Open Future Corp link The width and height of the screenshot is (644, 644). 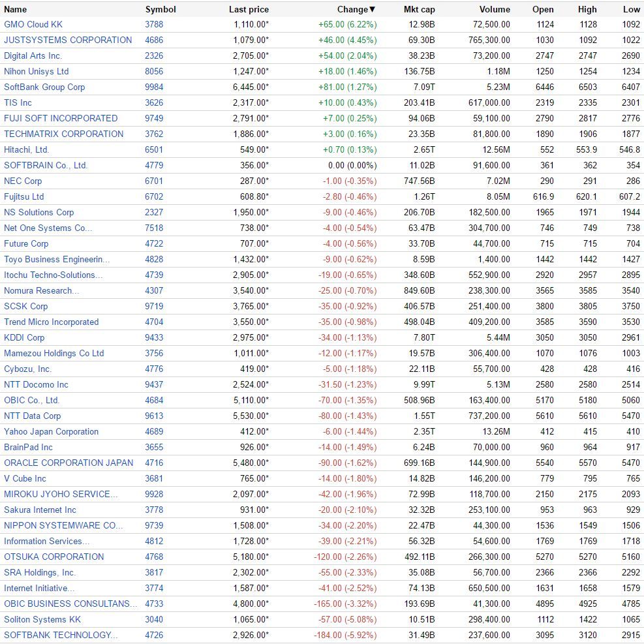coord(26,243)
